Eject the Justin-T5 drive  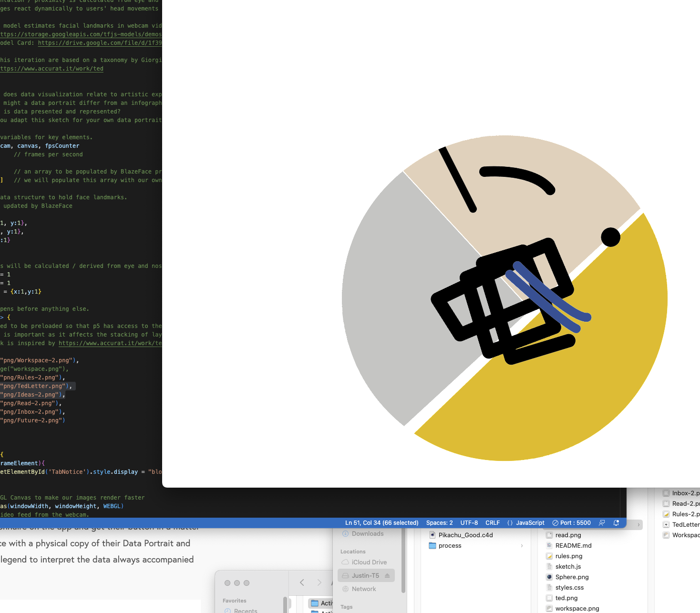(x=387, y=575)
